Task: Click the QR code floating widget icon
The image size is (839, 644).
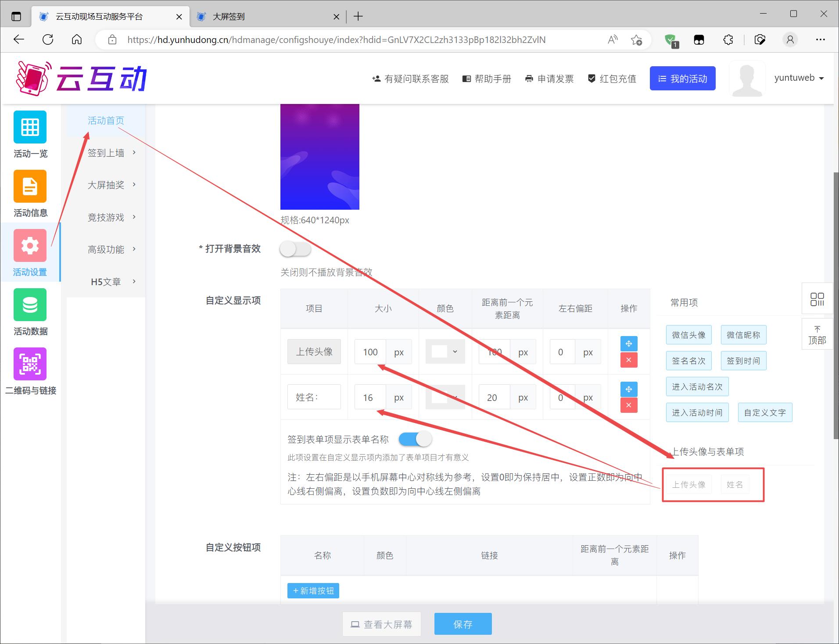Action: [x=817, y=299]
